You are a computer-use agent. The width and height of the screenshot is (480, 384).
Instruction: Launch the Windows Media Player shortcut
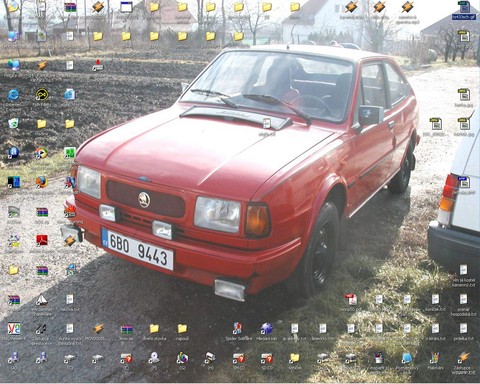coord(42,153)
